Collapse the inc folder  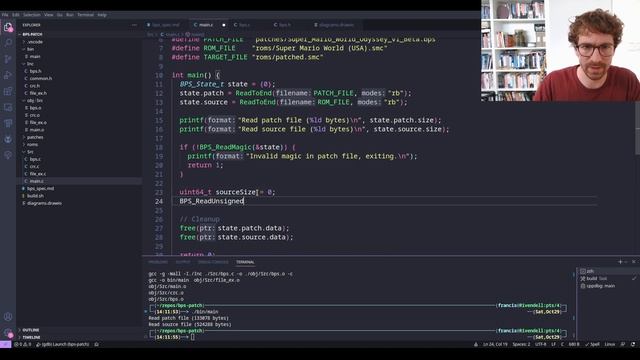tap(80, 64)
